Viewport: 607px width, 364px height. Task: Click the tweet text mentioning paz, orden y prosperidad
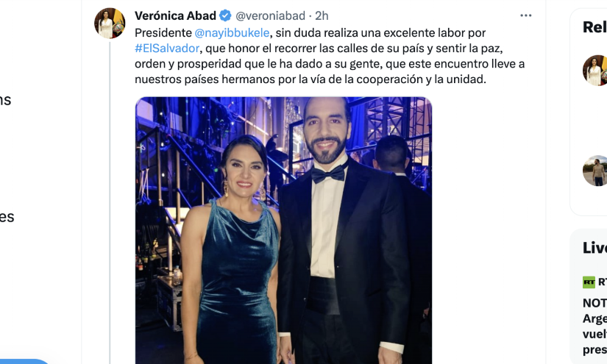pyautogui.click(x=330, y=56)
